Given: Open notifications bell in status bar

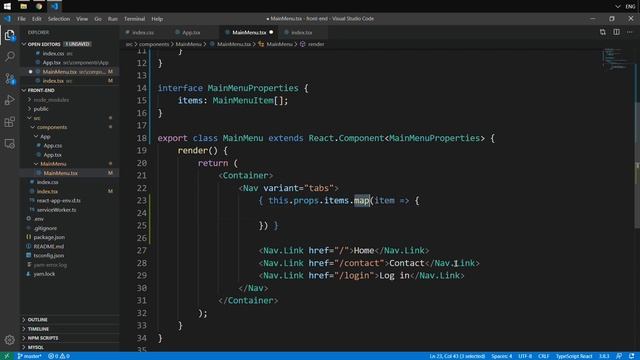Looking at the screenshot, I should [x=632, y=356].
